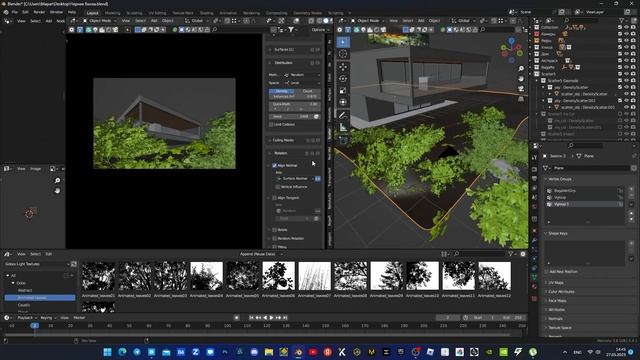Open the File menu
This screenshot has width=640, height=360.
coord(15,12)
